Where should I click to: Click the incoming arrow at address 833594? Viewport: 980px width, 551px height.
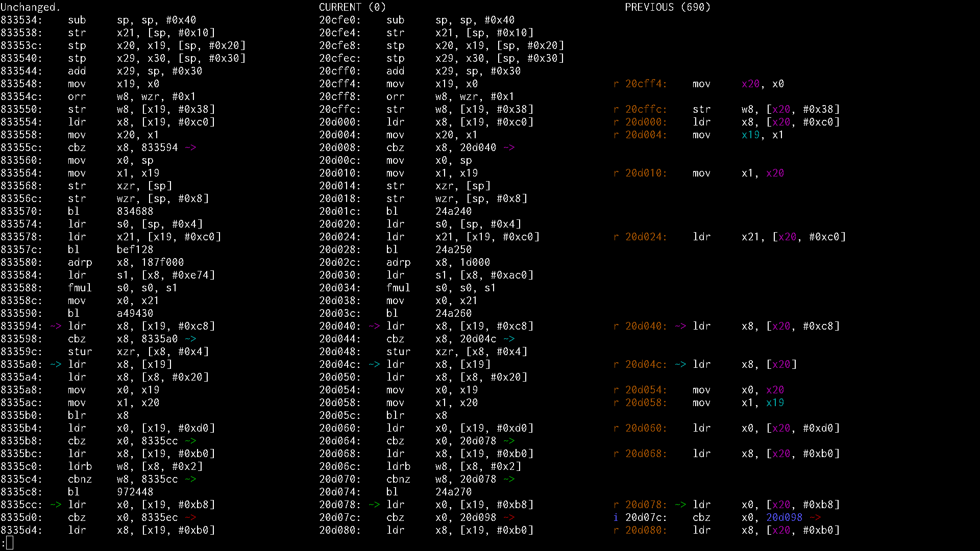pyautogui.click(x=56, y=326)
